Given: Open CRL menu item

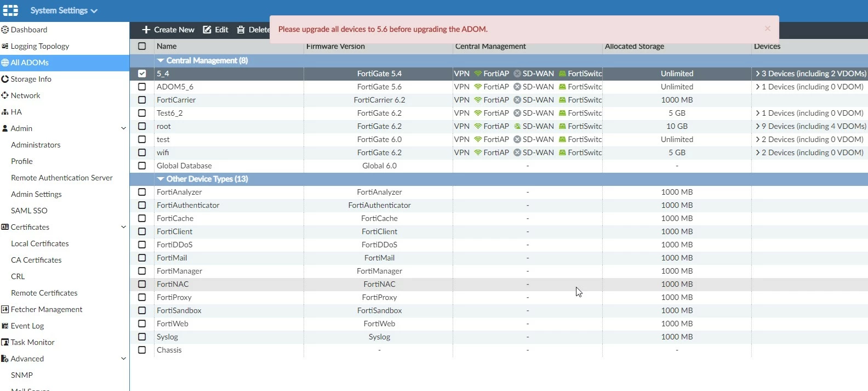Looking at the screenshot, I should (x=18, y=276).
